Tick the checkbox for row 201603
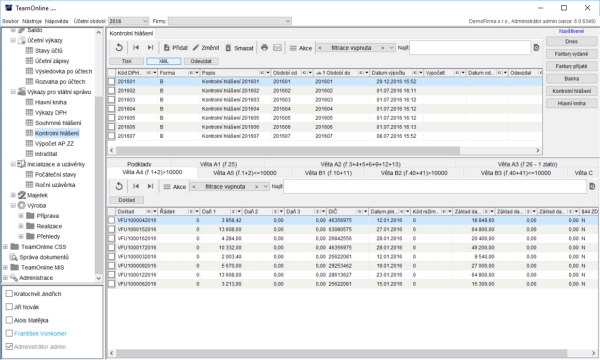 coord(111,99)
